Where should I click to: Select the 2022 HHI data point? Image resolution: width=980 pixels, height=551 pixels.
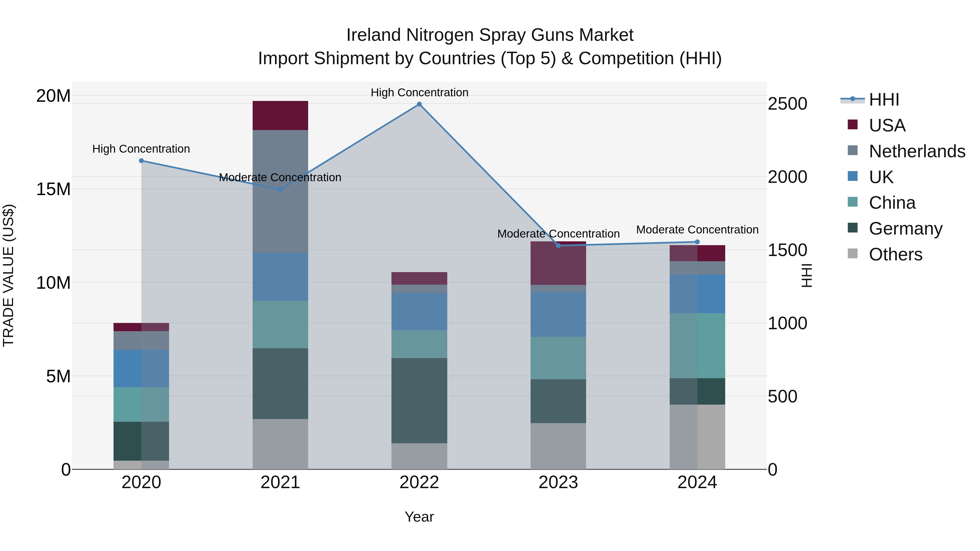coord(419,104)
